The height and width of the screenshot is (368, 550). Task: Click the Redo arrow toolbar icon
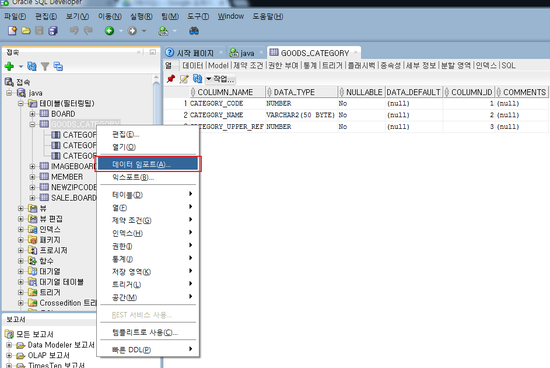(x=88, y=31)
